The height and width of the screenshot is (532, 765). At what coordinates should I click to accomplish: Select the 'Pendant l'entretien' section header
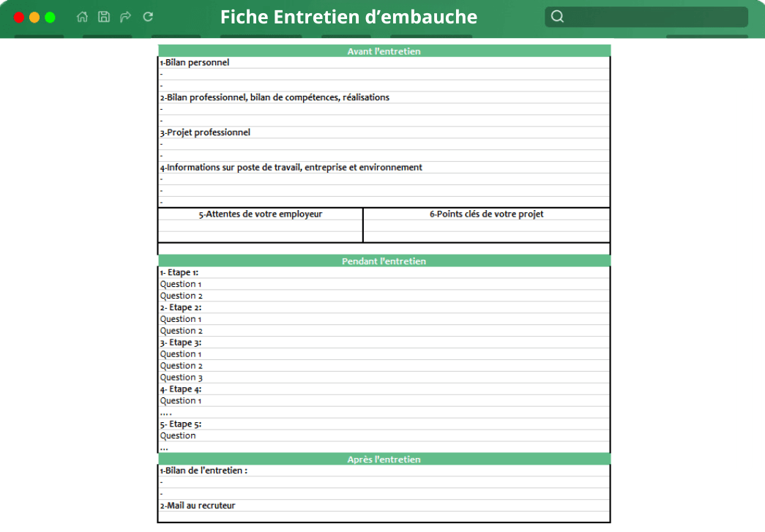point(384,261)
